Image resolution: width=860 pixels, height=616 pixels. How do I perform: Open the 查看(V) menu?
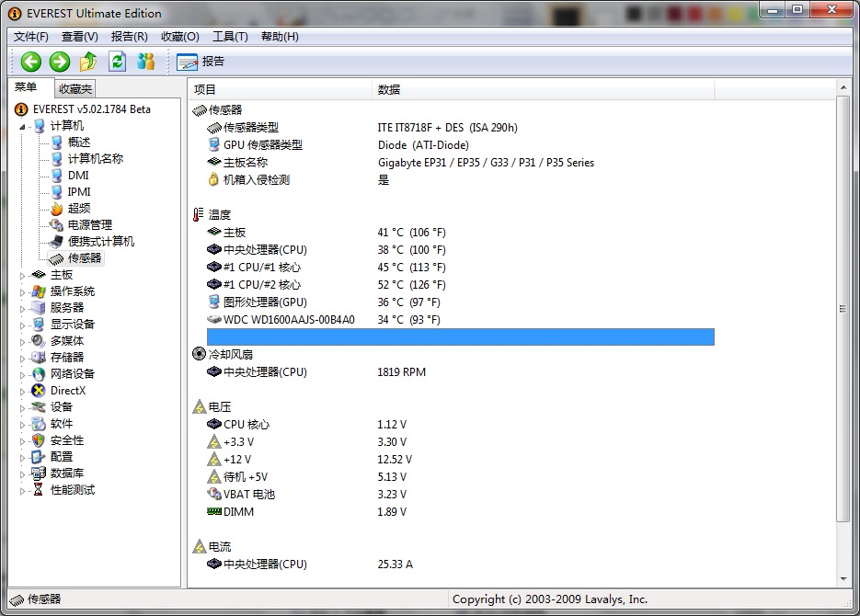point(79,37)
